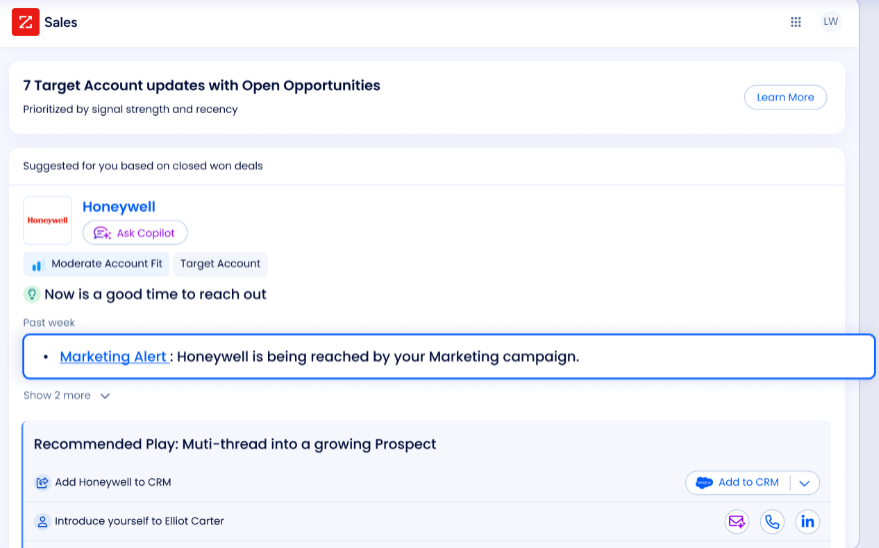Click '7 Target Account updates with Open Opportunities' heading
Image resolution: width=879 pixels, height=548 pixels.
pos(202,86)
